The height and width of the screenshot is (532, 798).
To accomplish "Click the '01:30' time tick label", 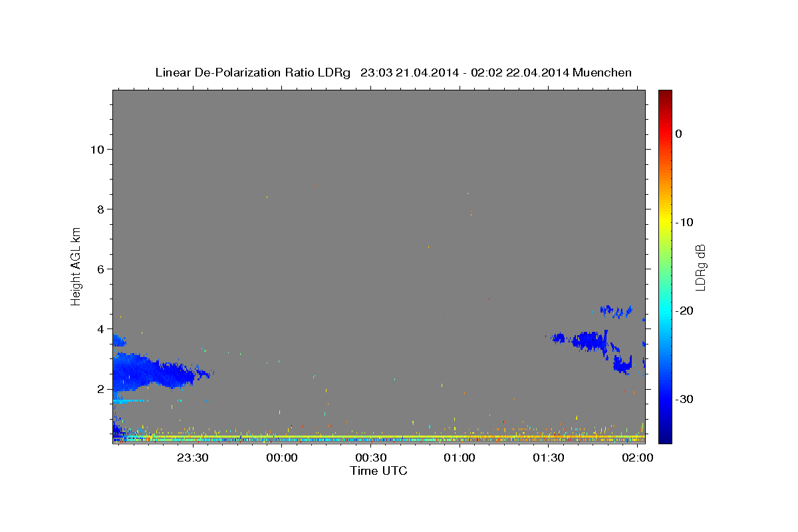I will pos(549,458).
